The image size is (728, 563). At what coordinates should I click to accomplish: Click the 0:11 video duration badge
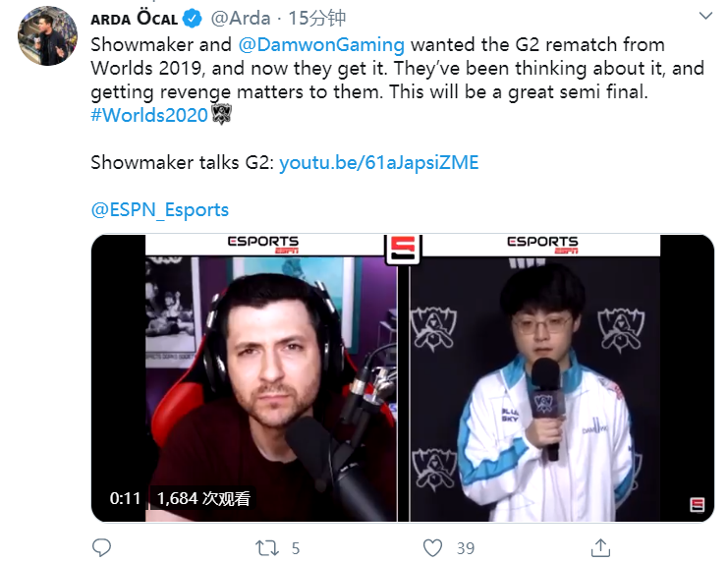click(125, 498)
